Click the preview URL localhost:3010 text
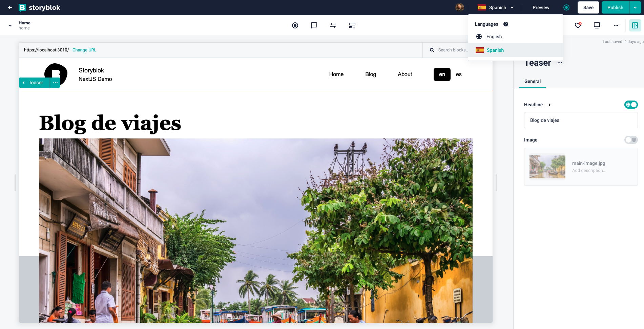Viewport: 644px width, 329px height. point(46,50)
